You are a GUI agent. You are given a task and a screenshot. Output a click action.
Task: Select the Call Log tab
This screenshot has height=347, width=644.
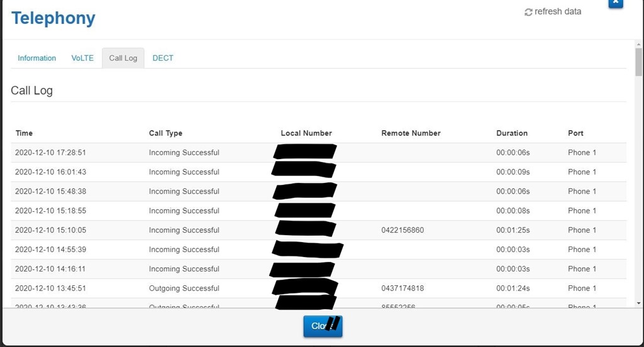(123, 58)
